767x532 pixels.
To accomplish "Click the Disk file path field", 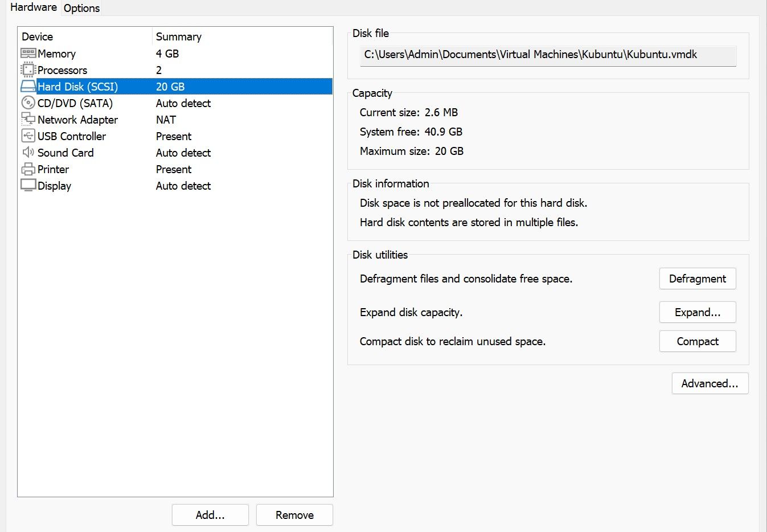I will 548,55.
